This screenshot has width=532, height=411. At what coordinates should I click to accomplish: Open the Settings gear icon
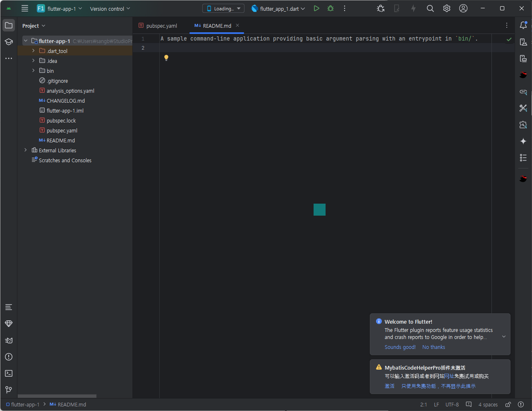[x=446, y=8]
